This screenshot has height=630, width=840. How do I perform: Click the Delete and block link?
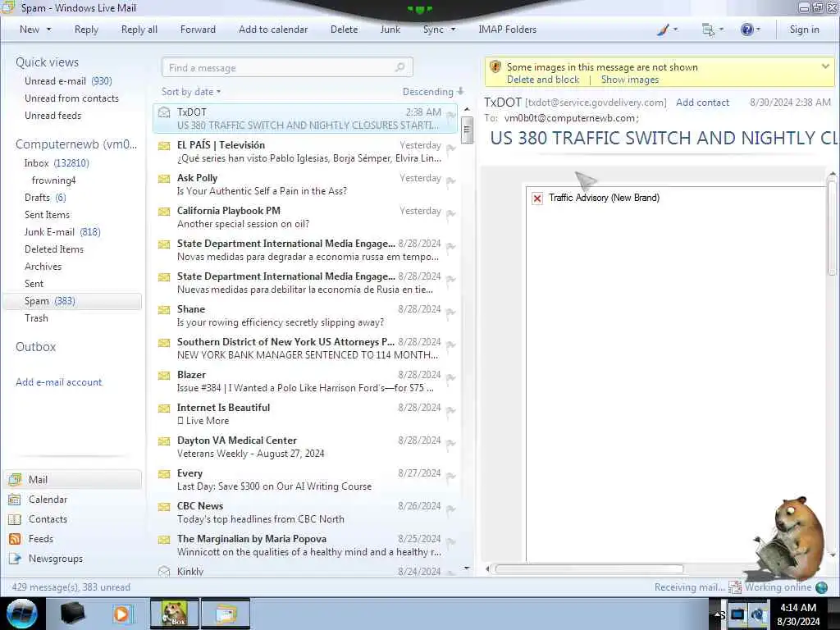click(543, 80)
